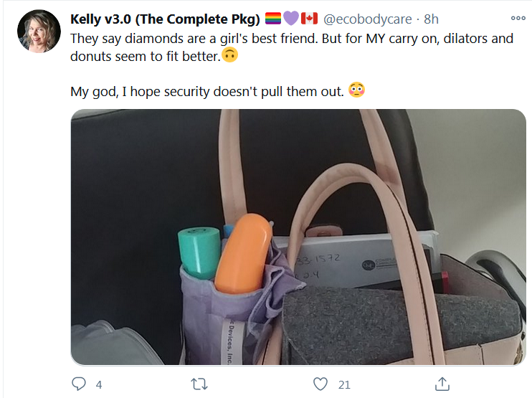Click the orange object in the photo
This screenshot has height=398, width=532.
(243, 253)
